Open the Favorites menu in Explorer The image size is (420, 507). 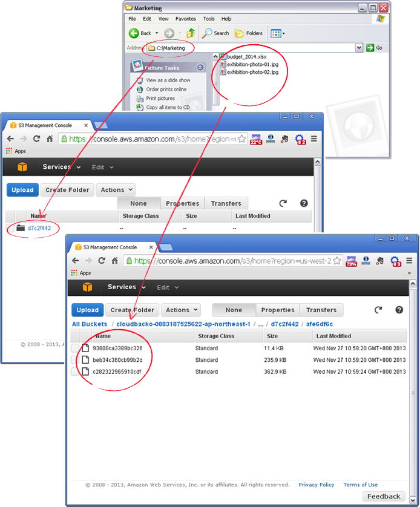186,19
